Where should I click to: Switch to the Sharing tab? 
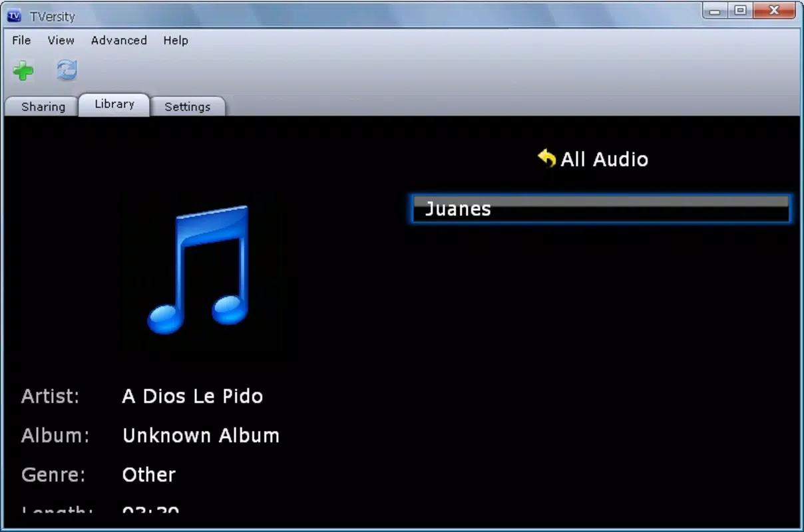[43, 106]
